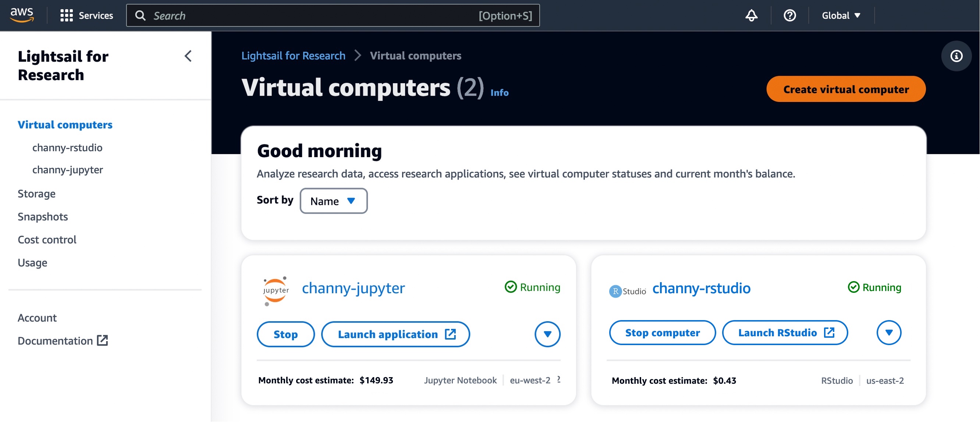Toggle the left navigation panel collapse arrow
Viewport: 980px width, 422px height.
pos(188,56)
